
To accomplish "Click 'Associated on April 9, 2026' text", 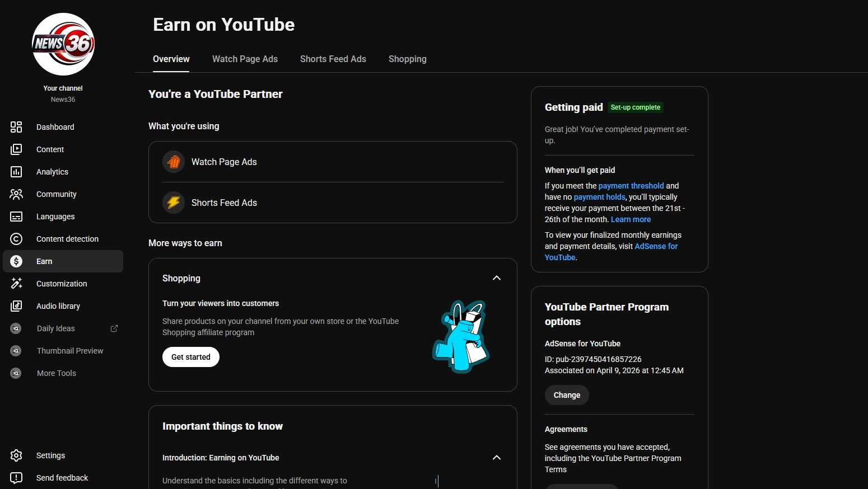I will point(614,370).
